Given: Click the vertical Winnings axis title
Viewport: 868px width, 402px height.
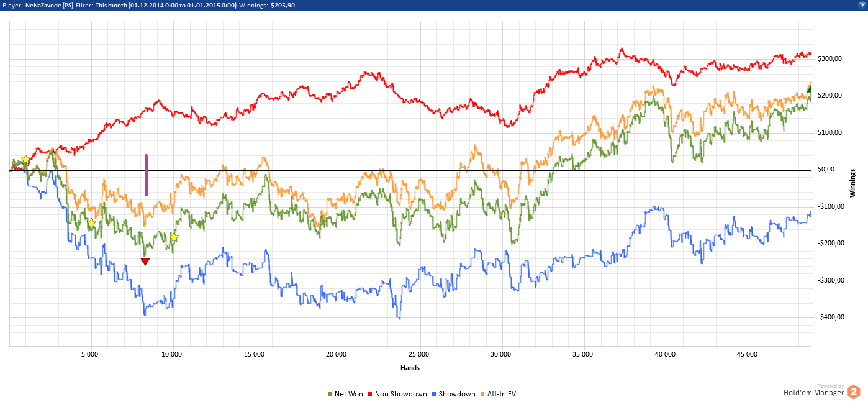Looking at the screenshot, I should (852, 183).
